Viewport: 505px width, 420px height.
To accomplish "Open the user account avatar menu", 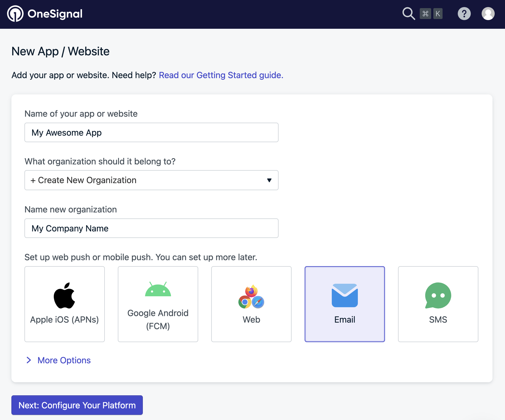I will point(488,14).
